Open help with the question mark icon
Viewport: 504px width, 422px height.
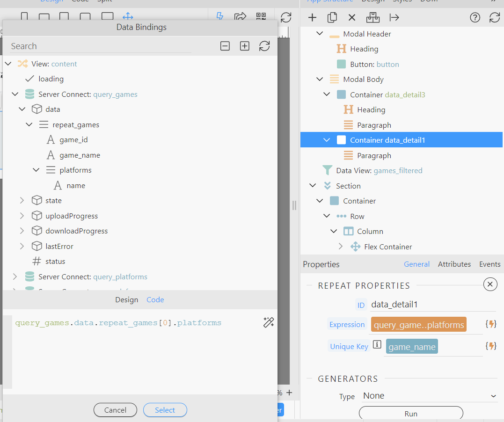click(475, 18)
